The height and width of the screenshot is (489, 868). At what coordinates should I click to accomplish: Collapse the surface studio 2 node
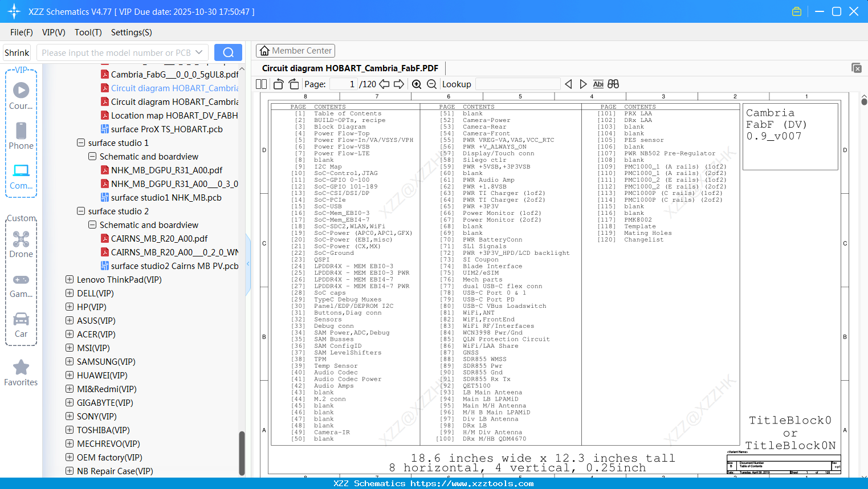(81, 211)
